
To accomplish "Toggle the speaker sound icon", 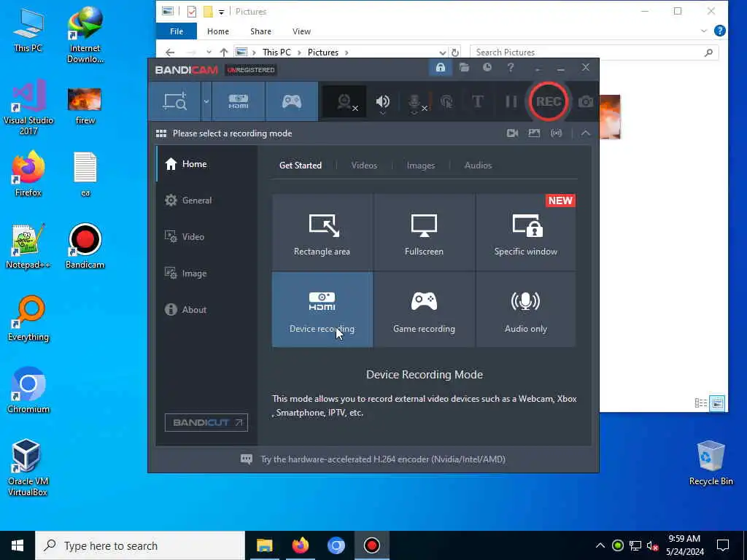I will (x=382, y=101).
